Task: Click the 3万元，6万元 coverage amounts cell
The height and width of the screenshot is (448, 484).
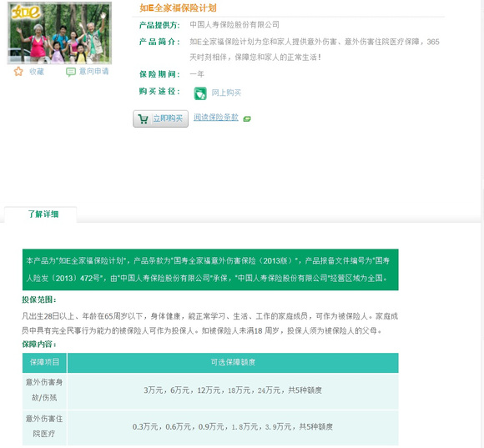Action: (x=233, y=390)
